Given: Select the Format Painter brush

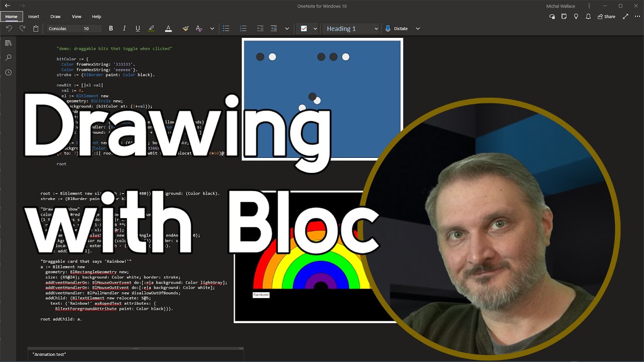Looking at the screenshot, I should coord(185,29).
